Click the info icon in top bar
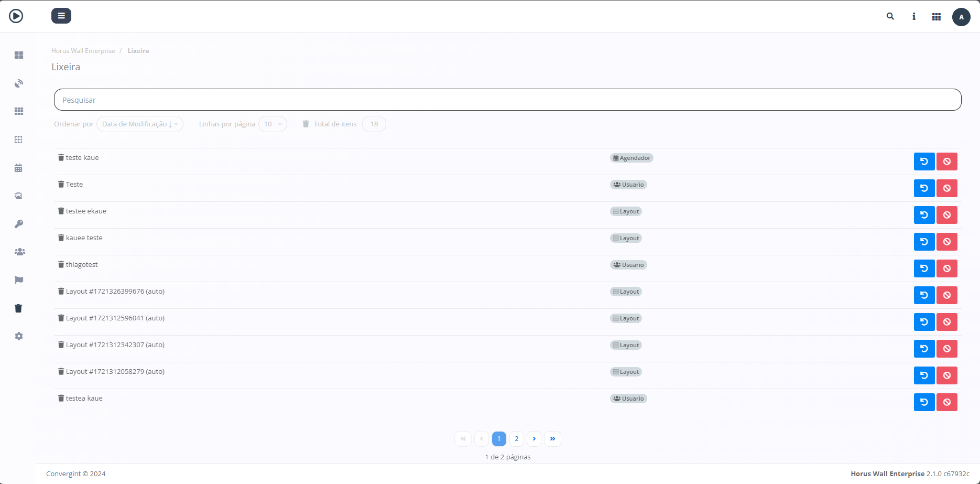The image size is (980, 484). pyautogui.click(x=913, y=16)
